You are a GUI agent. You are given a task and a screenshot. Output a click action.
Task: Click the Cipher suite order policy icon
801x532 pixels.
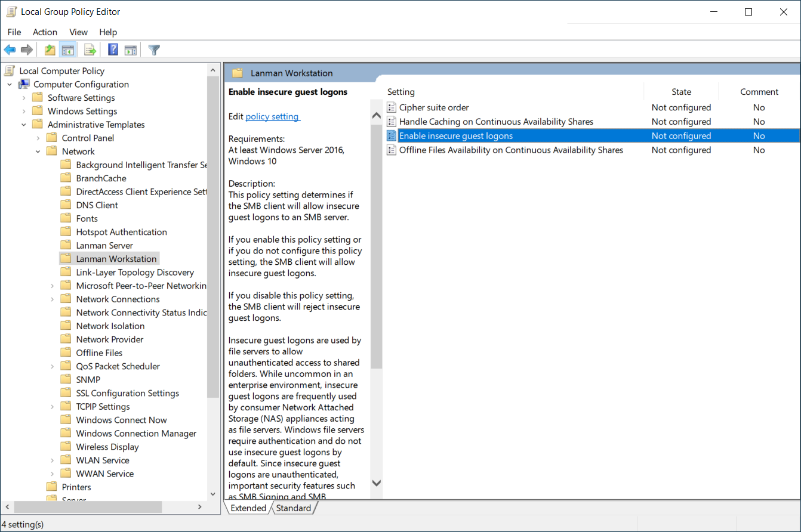click(392, 108)
